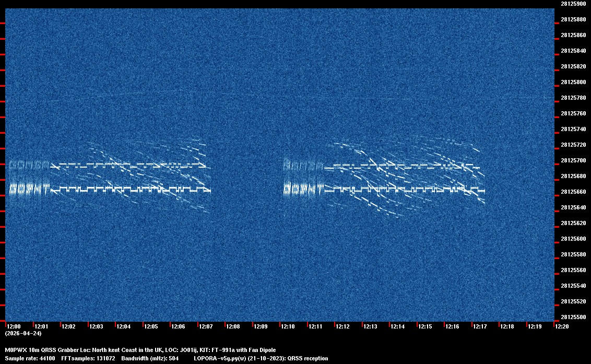Click the 28125900 frequency label

[x=572, y=4]
